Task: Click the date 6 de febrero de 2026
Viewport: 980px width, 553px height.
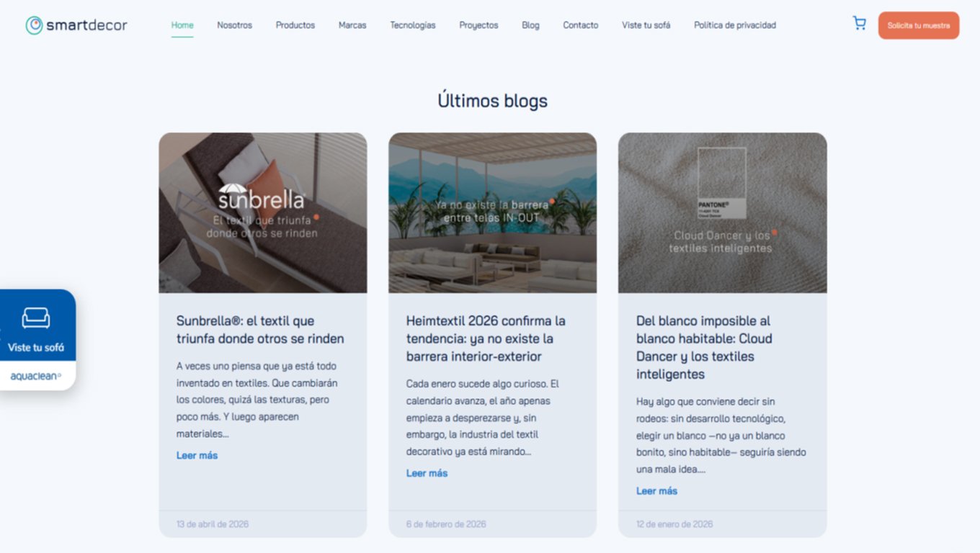Action: [446, 524]
